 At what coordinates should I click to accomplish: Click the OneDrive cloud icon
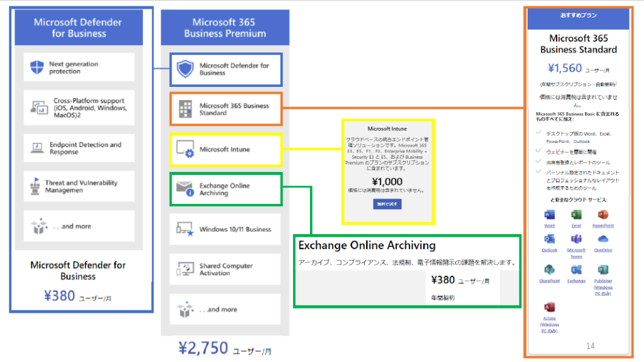tap(603, 239)
